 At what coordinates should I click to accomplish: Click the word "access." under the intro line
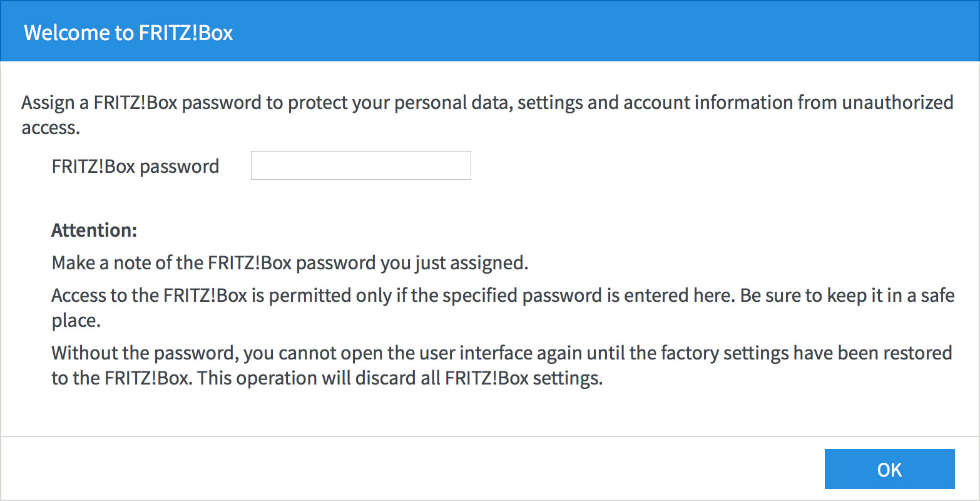pos(51,128)
